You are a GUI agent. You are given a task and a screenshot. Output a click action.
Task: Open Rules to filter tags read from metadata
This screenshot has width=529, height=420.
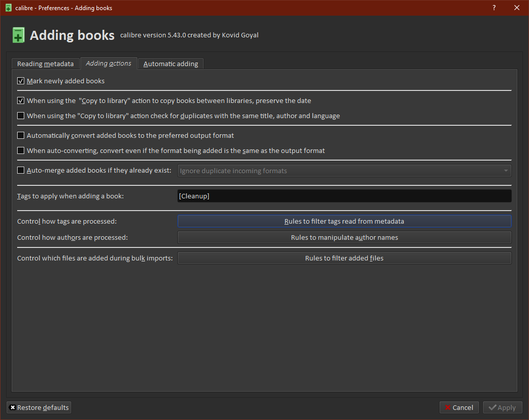(344, 221)
